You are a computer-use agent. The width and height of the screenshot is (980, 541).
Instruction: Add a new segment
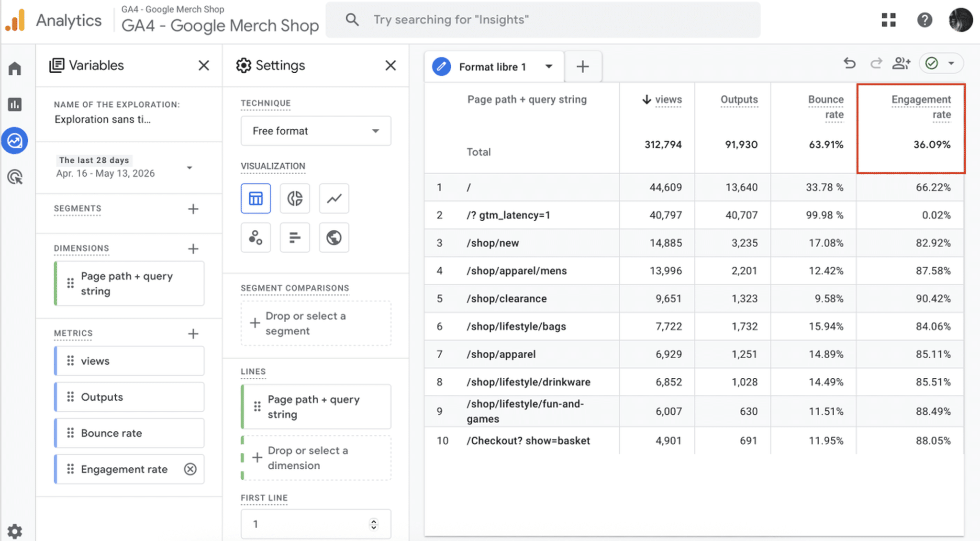[x=193, y=209]
